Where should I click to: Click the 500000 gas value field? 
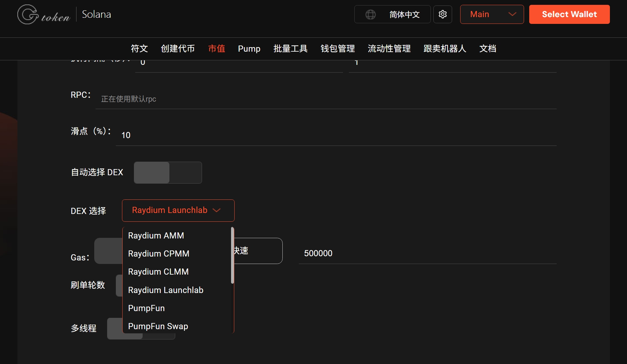click(428, 253)
